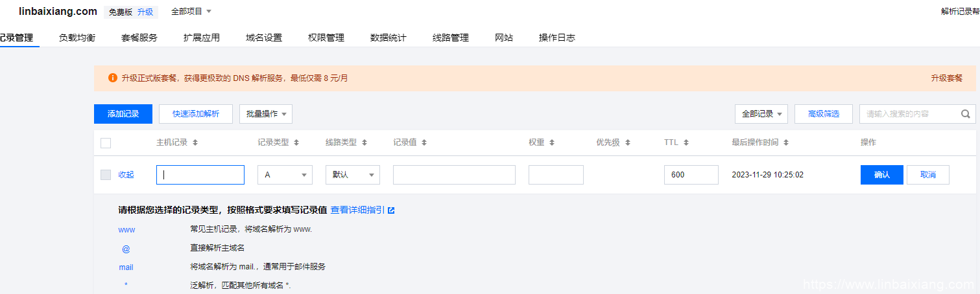The height and width of the screenshot is (294, 980).
Task: Open the 批量操作 dropdown
Action: pos(266,114)
